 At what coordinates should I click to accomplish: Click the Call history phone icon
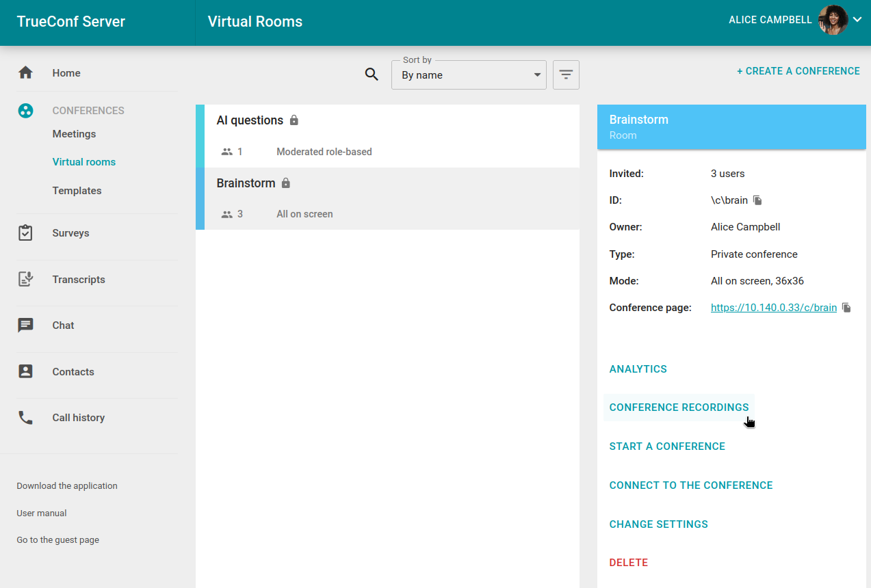(x=25, y=418)
